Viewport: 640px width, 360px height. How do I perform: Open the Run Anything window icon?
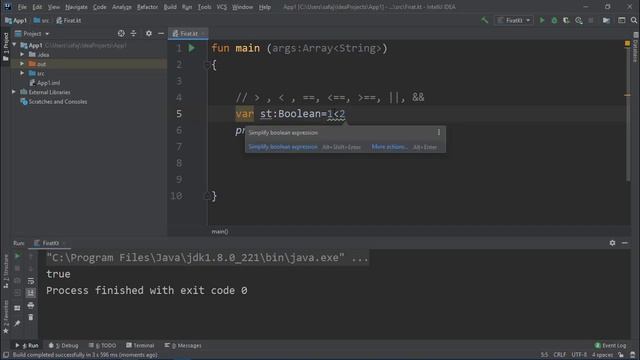(622, 20)
